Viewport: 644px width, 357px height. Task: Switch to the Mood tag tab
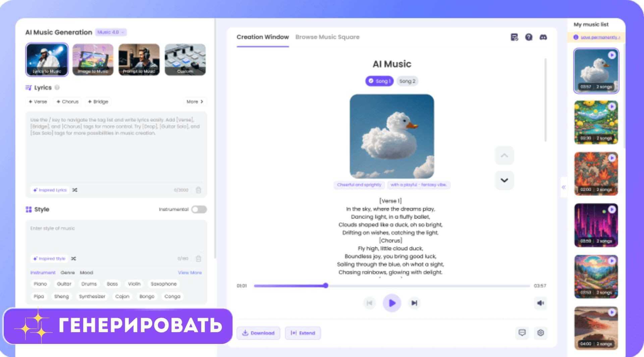87,273
